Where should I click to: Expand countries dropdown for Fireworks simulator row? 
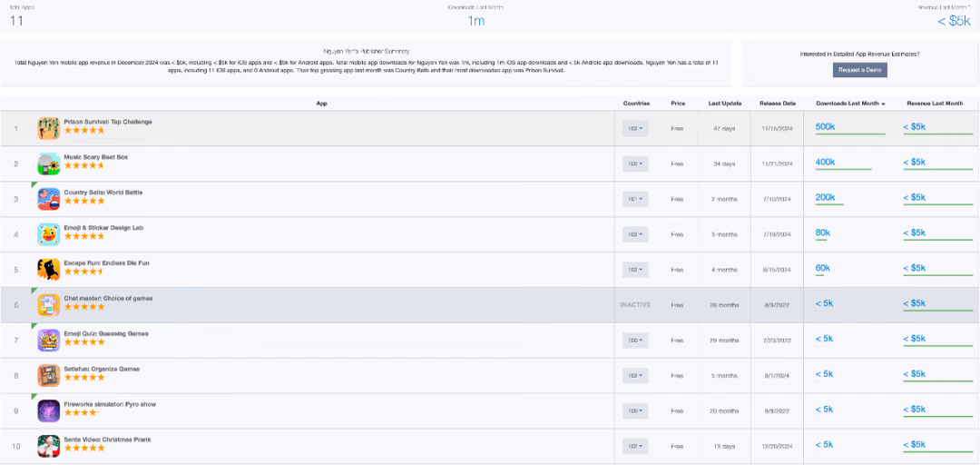pyautogui.click(x=635, y=411)
